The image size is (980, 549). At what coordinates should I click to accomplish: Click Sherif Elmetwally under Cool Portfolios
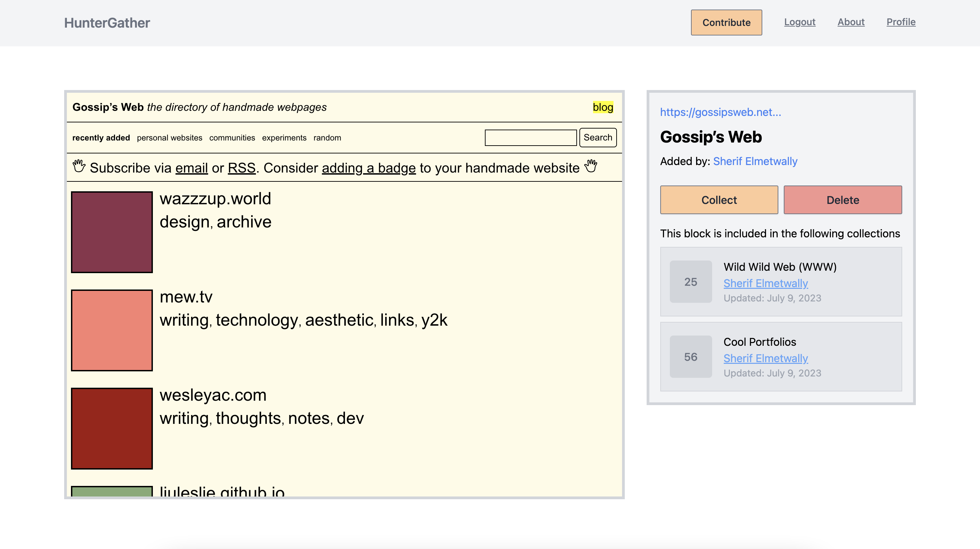pos(765,358)
